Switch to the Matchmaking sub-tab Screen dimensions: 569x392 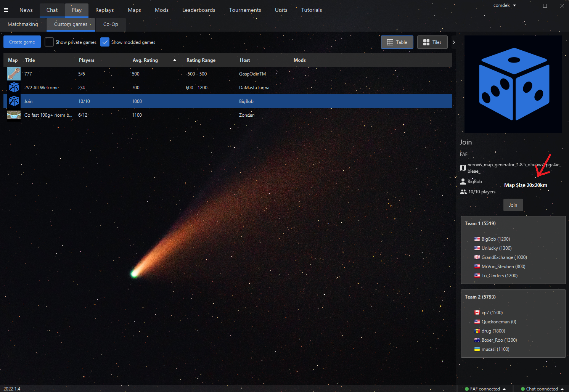click(x=23, y=24)
